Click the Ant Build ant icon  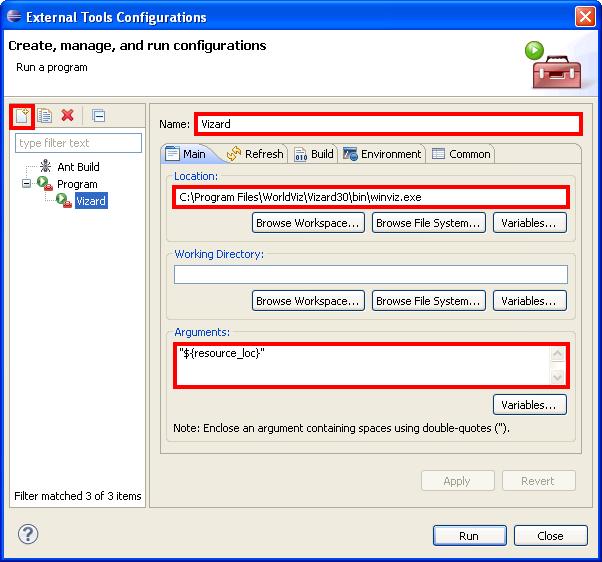(x=45, y=166)
